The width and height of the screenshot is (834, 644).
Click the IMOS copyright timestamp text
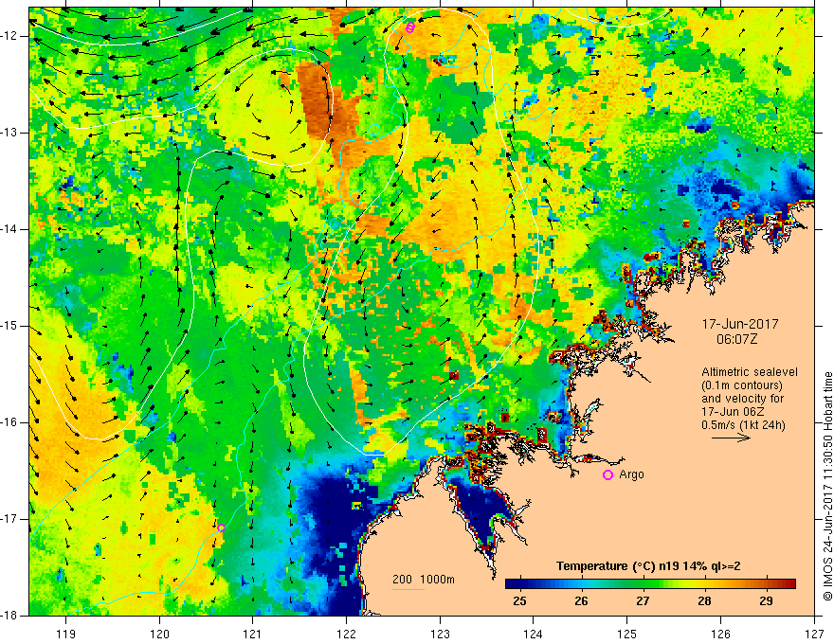(x=827, y=486)
